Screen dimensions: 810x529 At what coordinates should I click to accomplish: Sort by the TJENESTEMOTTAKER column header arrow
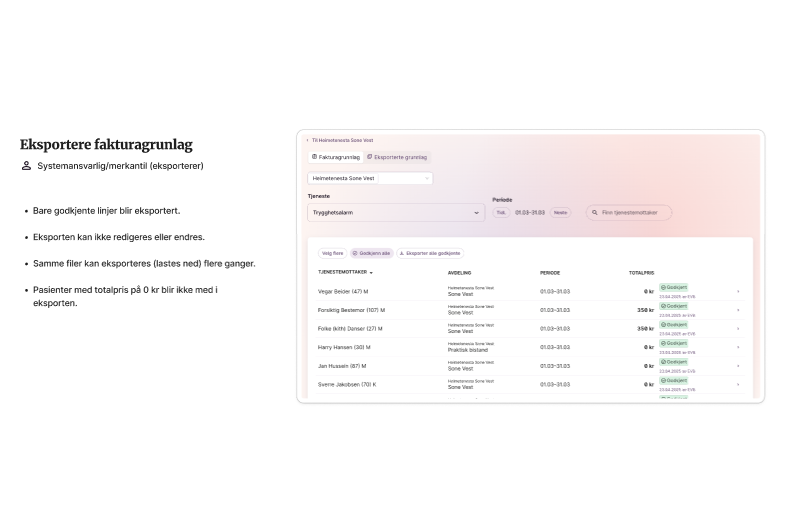point(371,272)
